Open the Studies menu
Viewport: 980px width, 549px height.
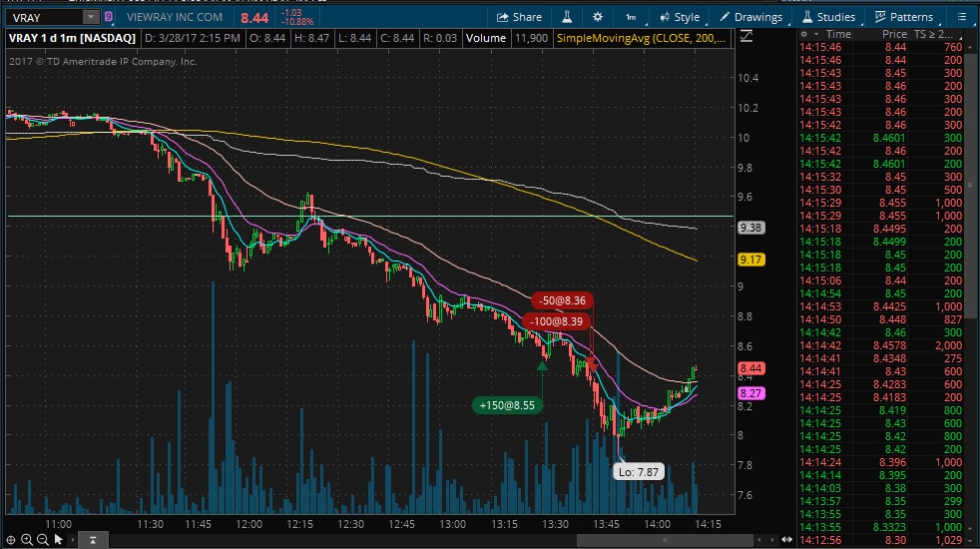[828, 17]
